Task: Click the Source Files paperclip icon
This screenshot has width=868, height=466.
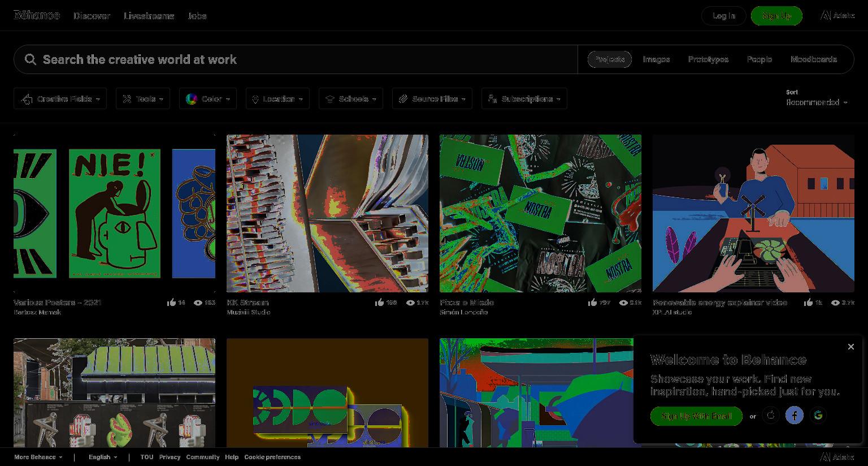Action: tap(403, 99)
